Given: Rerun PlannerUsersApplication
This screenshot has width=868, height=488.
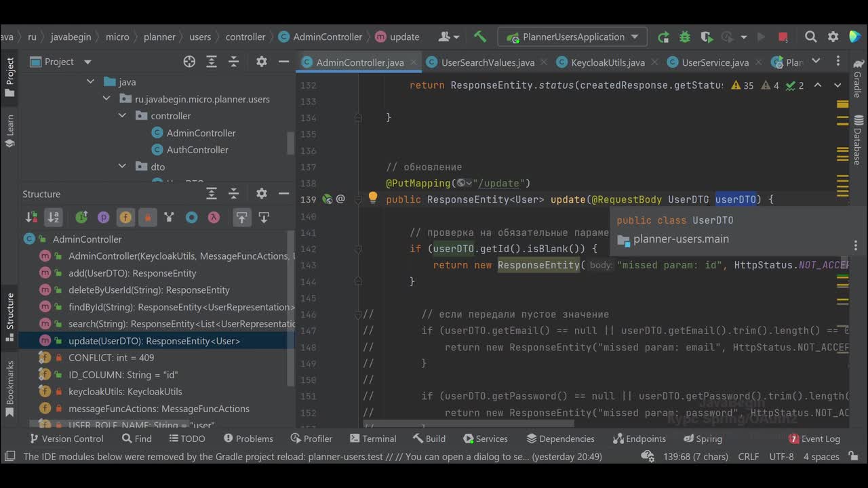Looking at the screenshot, I should point(663,37).
